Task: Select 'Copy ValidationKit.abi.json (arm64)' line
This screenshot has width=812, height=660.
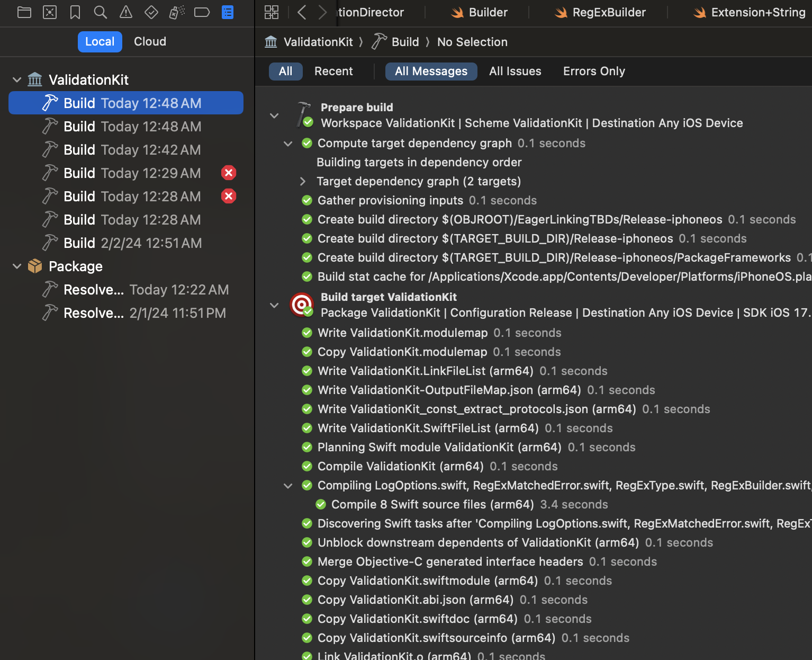Action: coord(416,600)
